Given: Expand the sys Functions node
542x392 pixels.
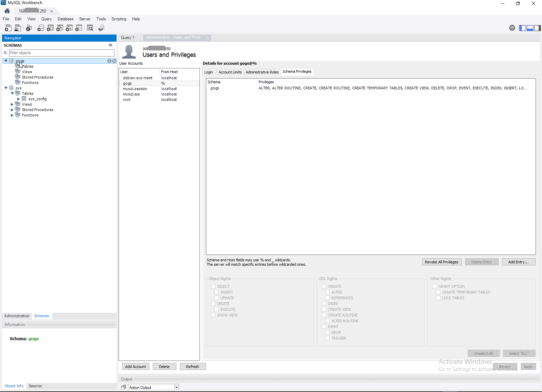Looking at the screenshot, I should click(x=12, y=115).
